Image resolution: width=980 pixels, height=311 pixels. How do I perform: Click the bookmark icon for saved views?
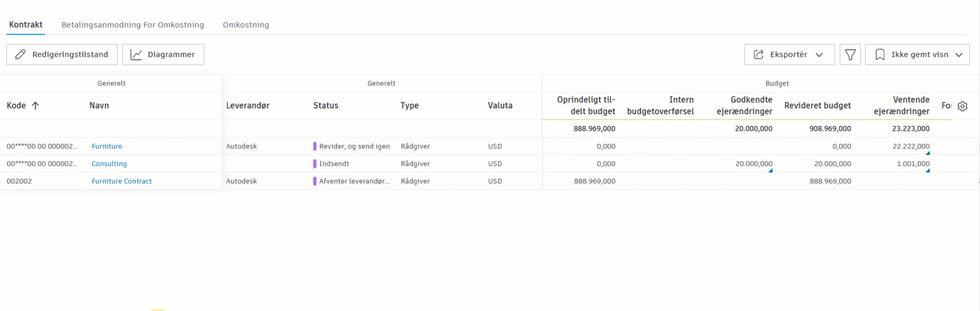pyautogui.click(x=880, y=55)
